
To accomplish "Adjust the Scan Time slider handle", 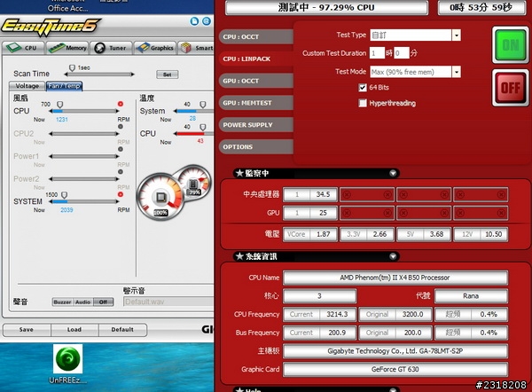I will click(x=72, y=68).
